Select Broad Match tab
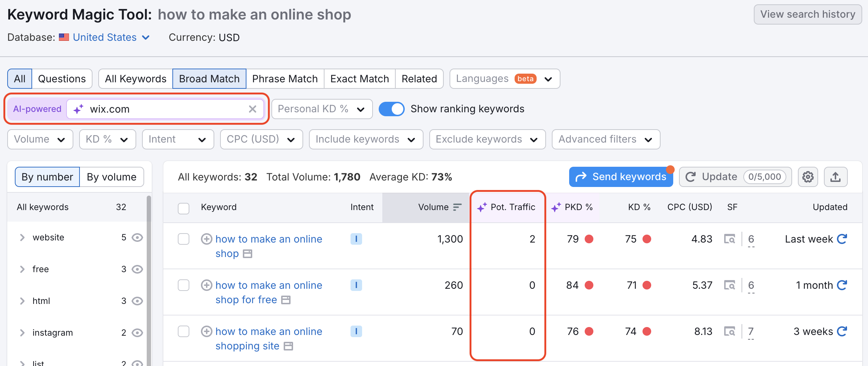868x366 pixels. pyautogui.click(x=210, y=79)
